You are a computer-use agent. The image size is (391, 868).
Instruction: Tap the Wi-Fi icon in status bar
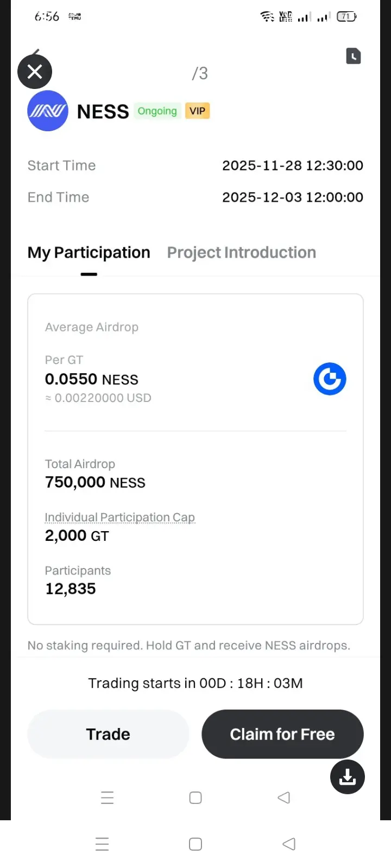[267, 17]
